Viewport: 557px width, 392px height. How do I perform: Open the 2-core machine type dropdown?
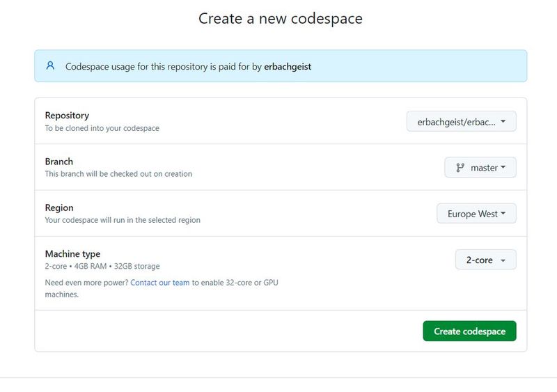[x=485, y=260]
